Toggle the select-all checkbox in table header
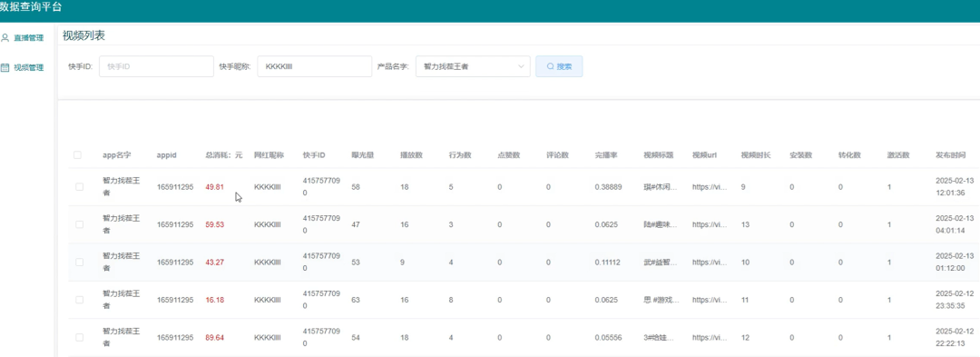 (x=77, y=155)
